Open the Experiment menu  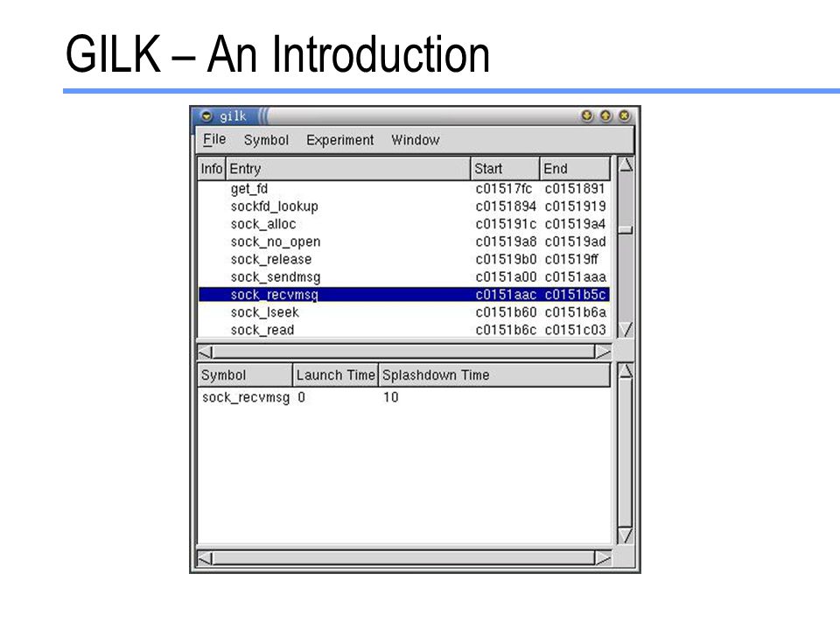tap(340, 140)
